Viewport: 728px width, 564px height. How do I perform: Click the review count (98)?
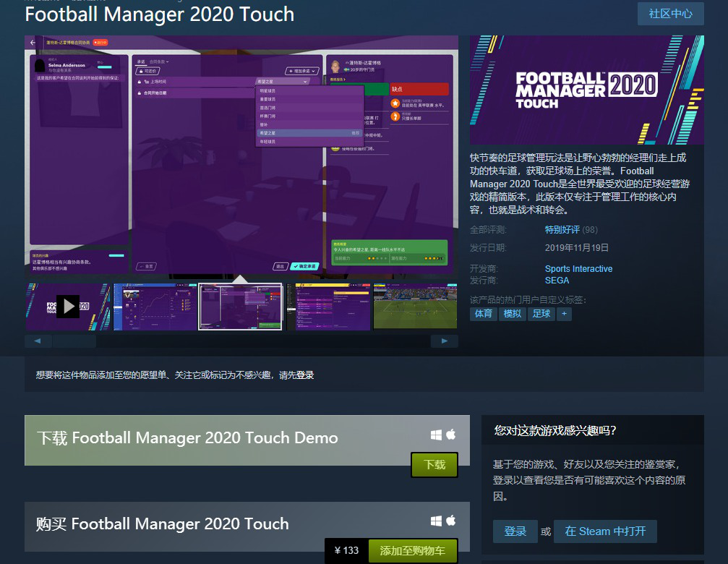pyautogui.click(x=590, y=230)
